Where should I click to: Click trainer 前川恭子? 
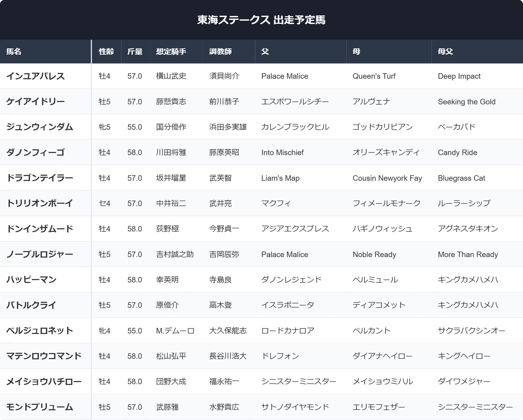click(224, 101)
